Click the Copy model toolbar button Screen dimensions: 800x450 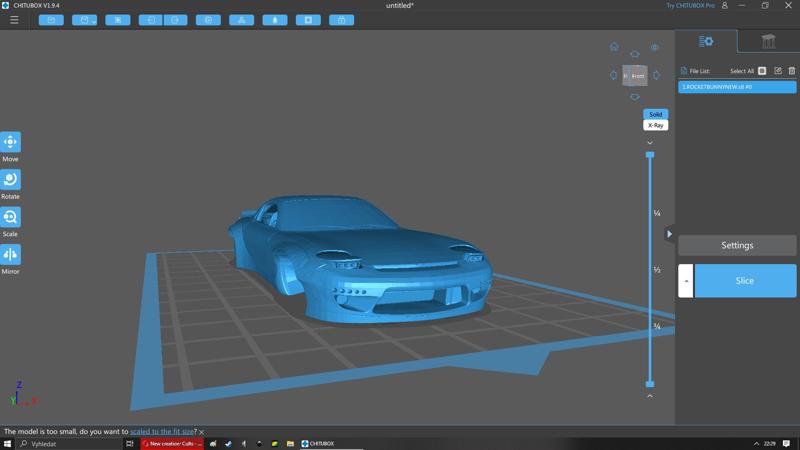[x=208, y=20]
